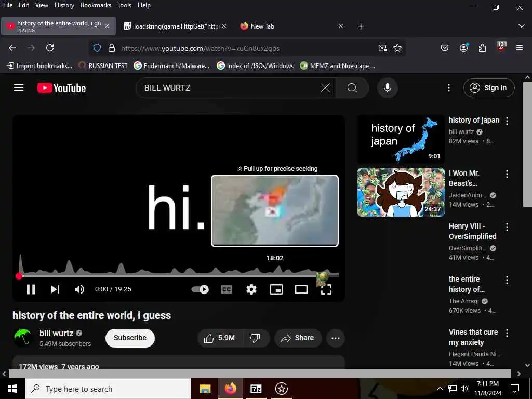Switch to the loadstring(game:HttpGet tab
532x399 pixels.
[176, 26]
